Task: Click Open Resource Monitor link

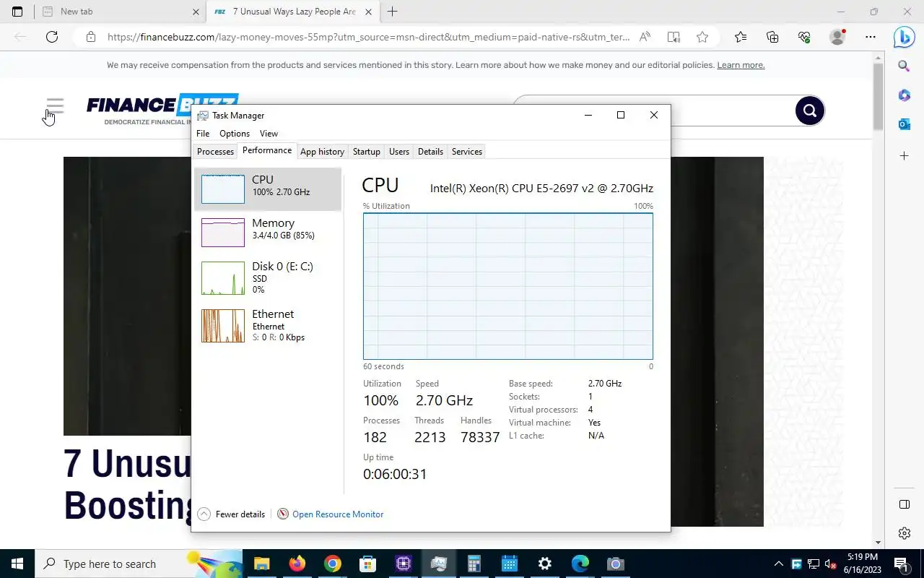Action: pyautogui.click(x=338, y=514)
